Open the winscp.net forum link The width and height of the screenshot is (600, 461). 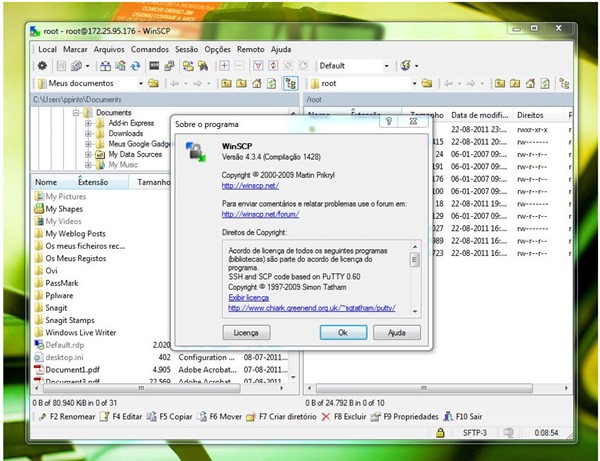pyautogui.click(x=260, y=214)
